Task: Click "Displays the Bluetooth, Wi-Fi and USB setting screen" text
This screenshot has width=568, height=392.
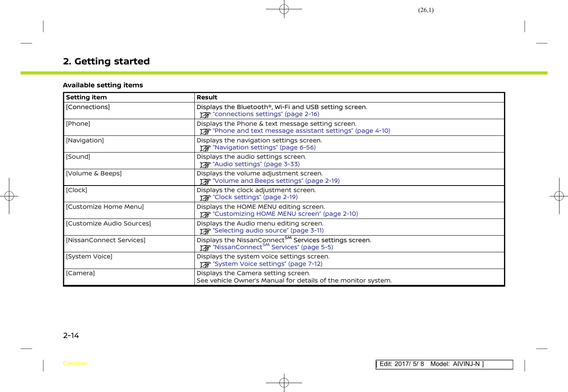Action: pyautogui.click(x=282, y=107)
